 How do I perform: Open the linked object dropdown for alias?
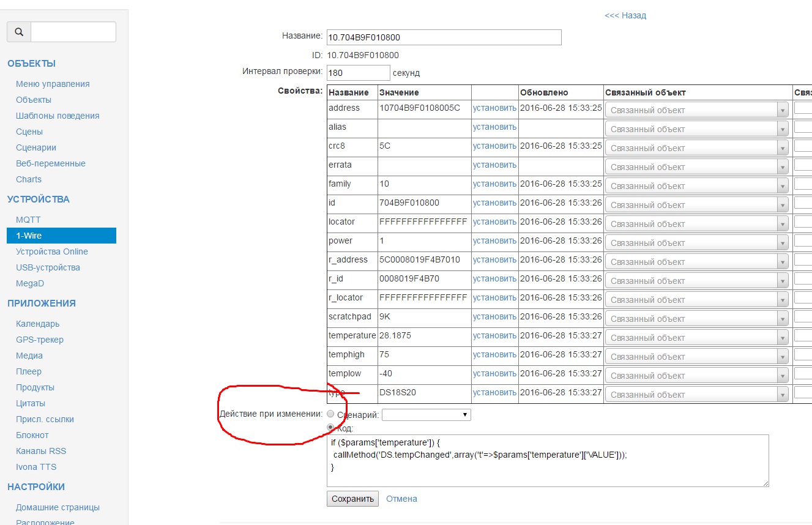coord(697,129)
